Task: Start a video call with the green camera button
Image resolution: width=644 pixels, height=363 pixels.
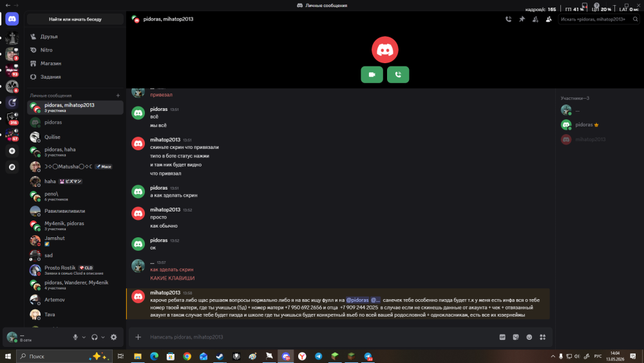Action: point(372,74)
